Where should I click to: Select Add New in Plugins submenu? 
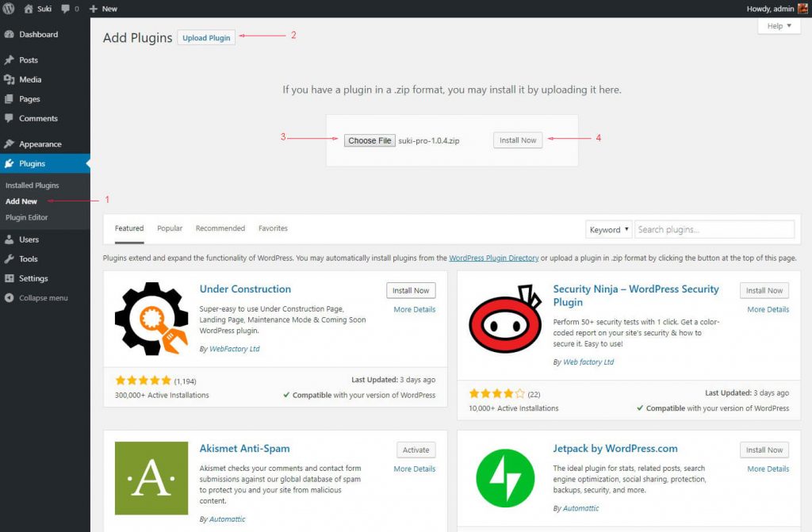[x=21, y=201]
